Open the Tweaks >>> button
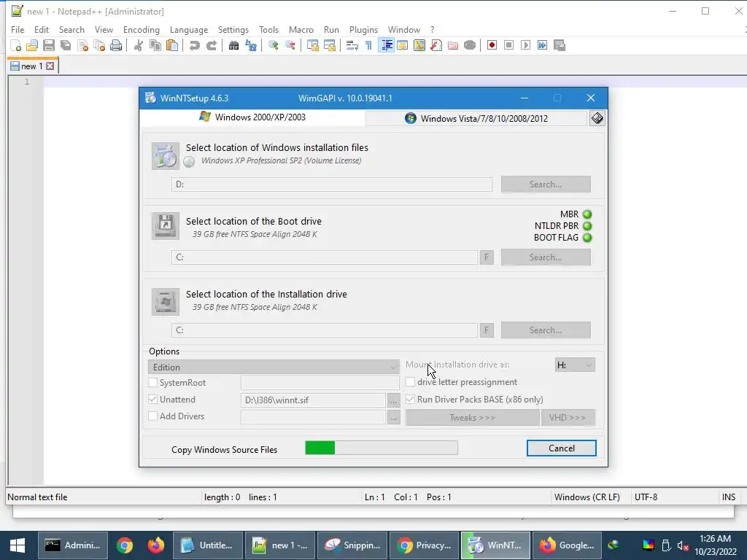 tap(472, 418)
